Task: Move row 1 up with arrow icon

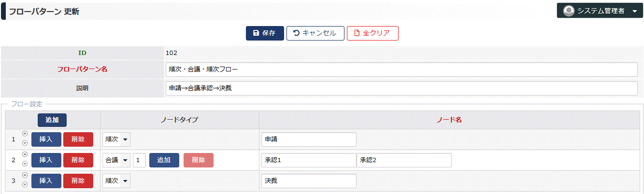Action: pyautogui.click(x=25, y=134)
